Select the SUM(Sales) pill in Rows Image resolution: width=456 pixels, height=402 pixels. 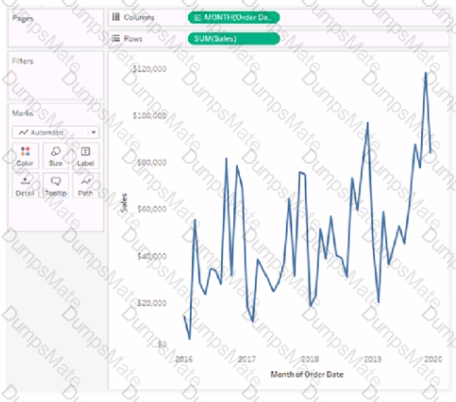click(x=234, y=39)
